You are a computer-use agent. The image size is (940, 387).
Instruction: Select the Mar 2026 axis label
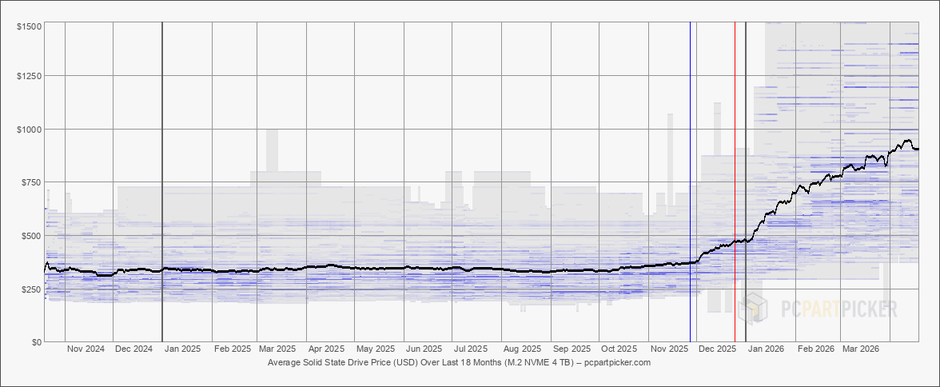click(x=861, y=349)
